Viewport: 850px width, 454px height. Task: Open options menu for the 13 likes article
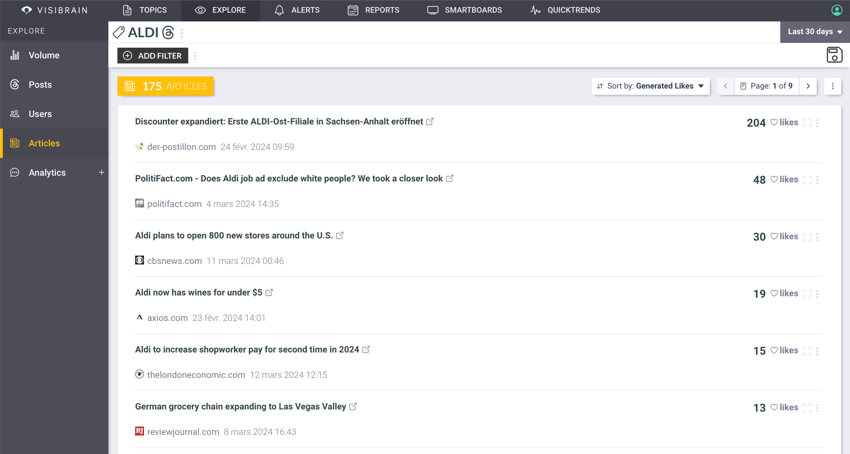pos(817,407)
